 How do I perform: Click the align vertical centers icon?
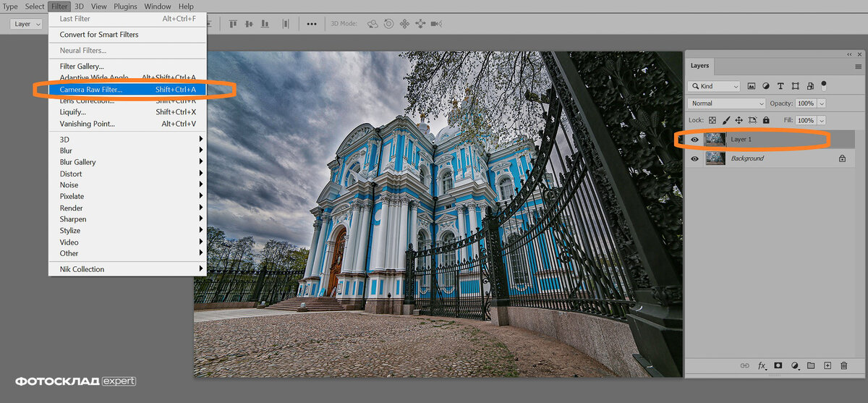point(250,24)
